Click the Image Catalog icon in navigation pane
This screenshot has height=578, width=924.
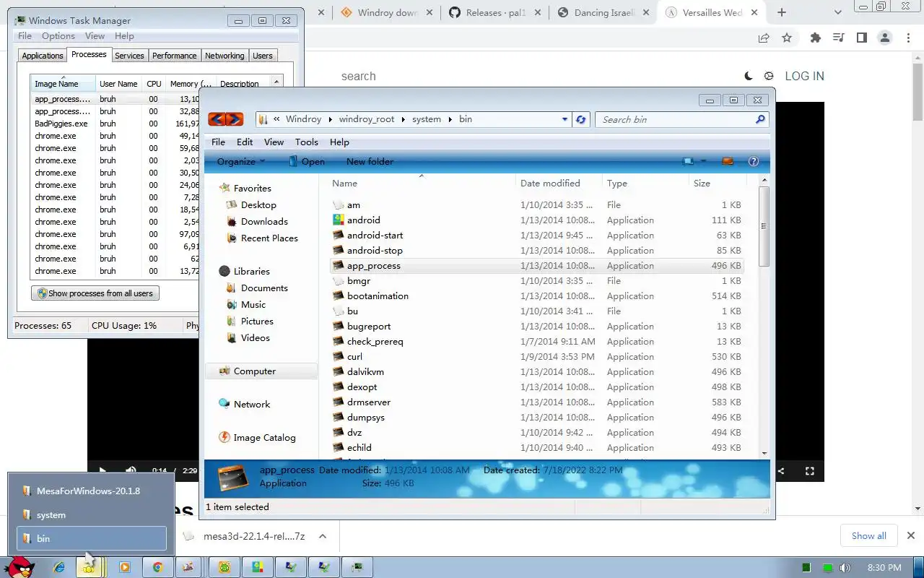tap(225, 437)
